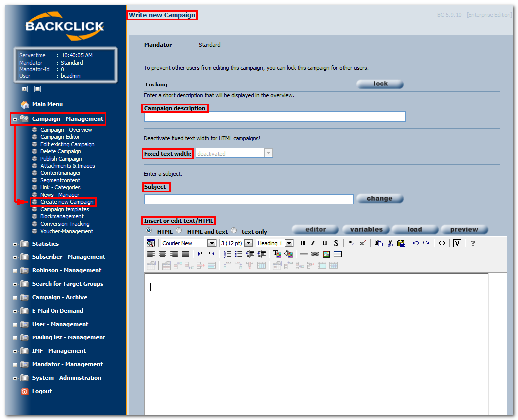518x420 pixels.
Task: Collapse all menu entries with minus icon
Action: click(x=38, y=89)
